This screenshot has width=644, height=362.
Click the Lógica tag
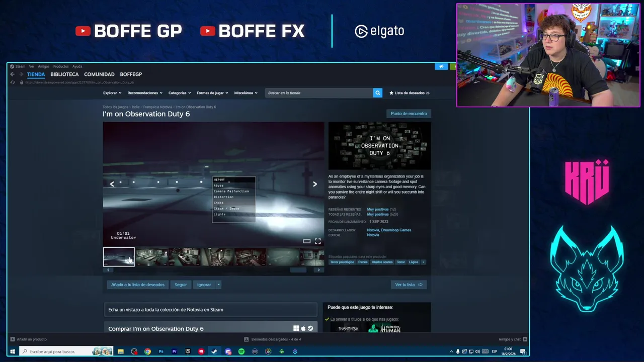tap(414, 262)
